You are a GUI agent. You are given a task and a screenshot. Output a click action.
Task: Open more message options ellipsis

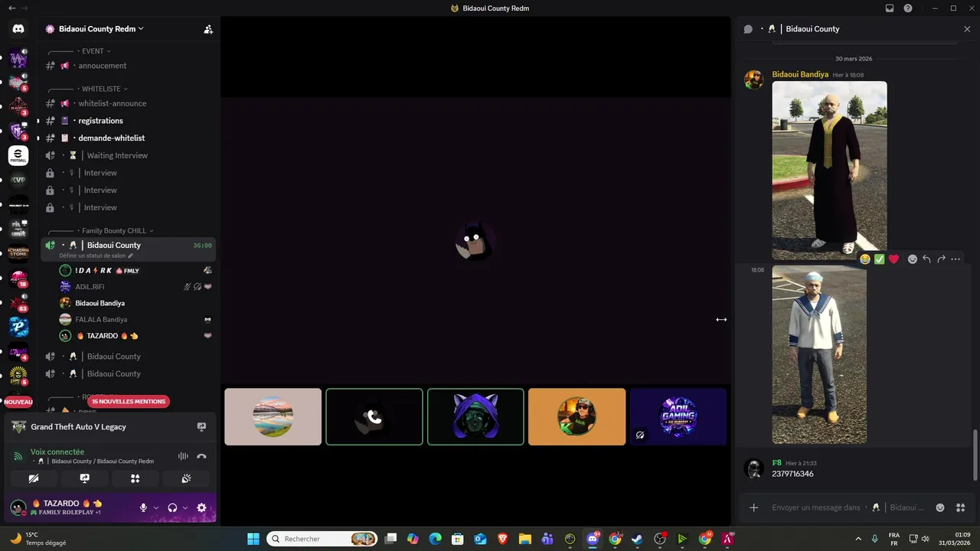955,259
